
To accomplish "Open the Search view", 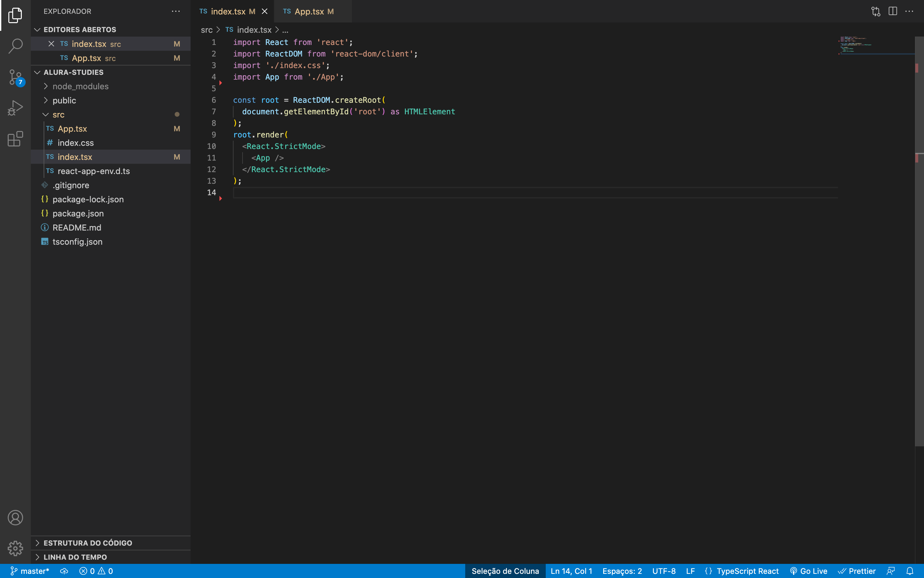I will pos(15,46).
